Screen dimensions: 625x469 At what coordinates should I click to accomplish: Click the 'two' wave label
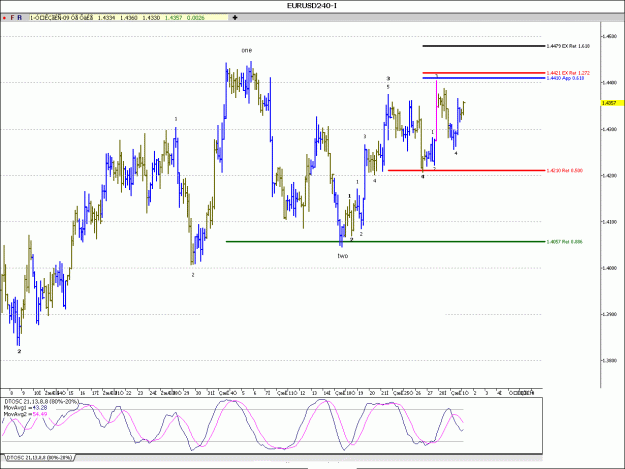coord(343,256)
